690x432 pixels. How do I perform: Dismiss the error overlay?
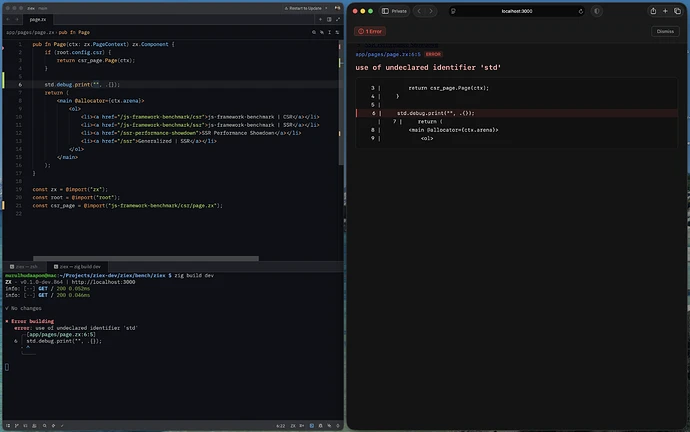(665, 31)
